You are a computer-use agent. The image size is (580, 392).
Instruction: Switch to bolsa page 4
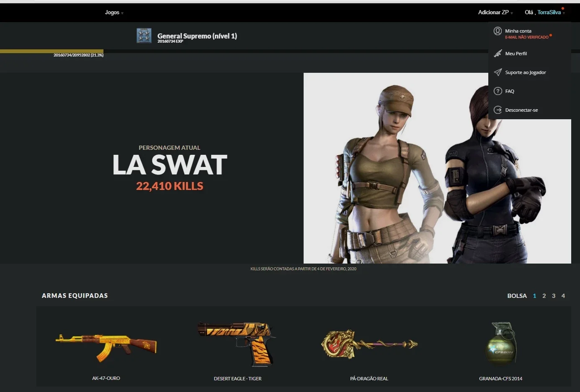(x=563, y=296)
